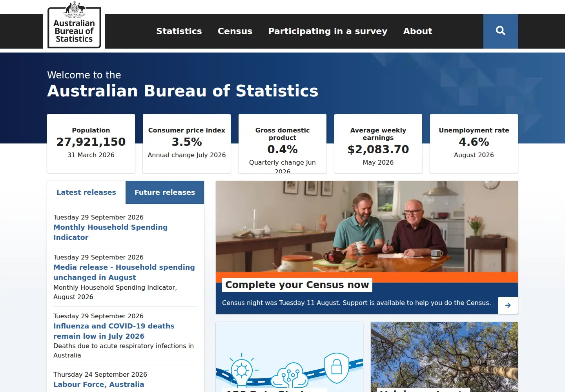Viewport: 565px width, 392px height.
Task: Click 'Deaths due to acute respiratory infections' text
Action: click(124, 351)
